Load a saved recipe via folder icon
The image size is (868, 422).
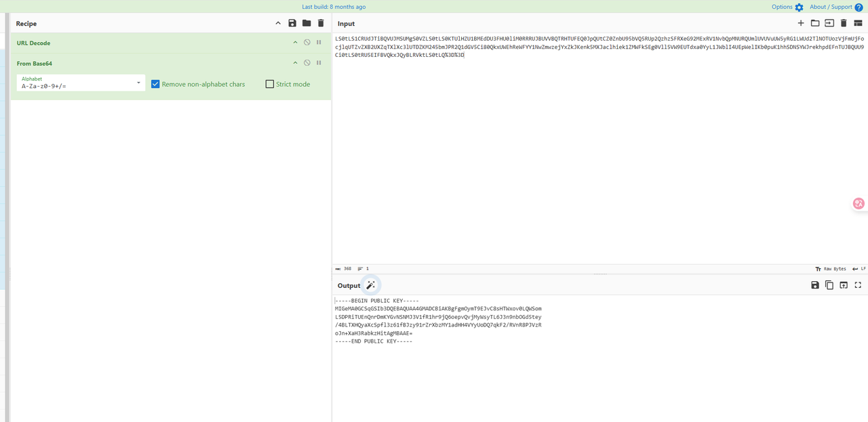[307, 24]
